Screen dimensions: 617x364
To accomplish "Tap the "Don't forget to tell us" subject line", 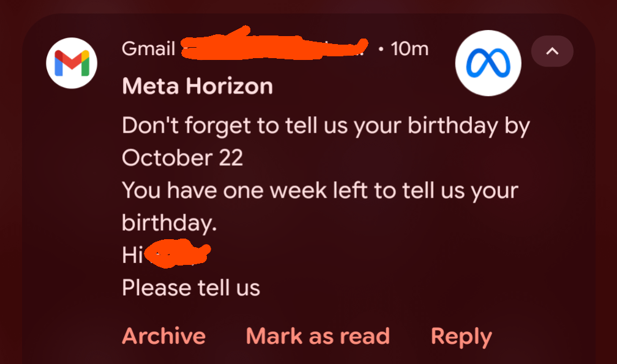I will coord(326,125).
